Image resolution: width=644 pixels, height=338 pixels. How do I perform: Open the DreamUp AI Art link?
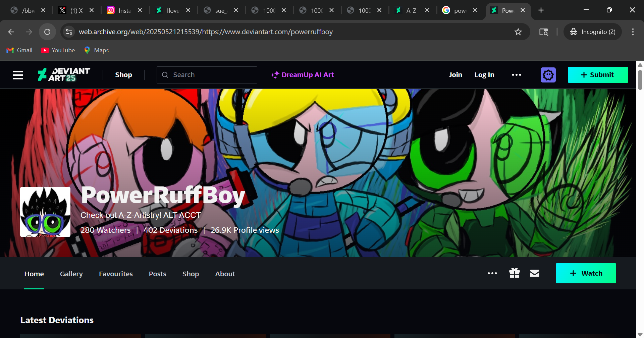click(303, 75)
